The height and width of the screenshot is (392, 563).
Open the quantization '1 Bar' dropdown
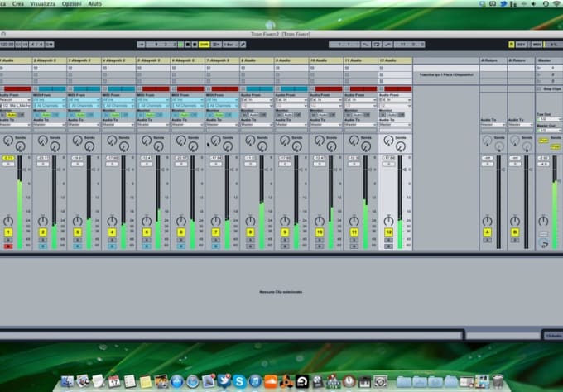(229, 45)
